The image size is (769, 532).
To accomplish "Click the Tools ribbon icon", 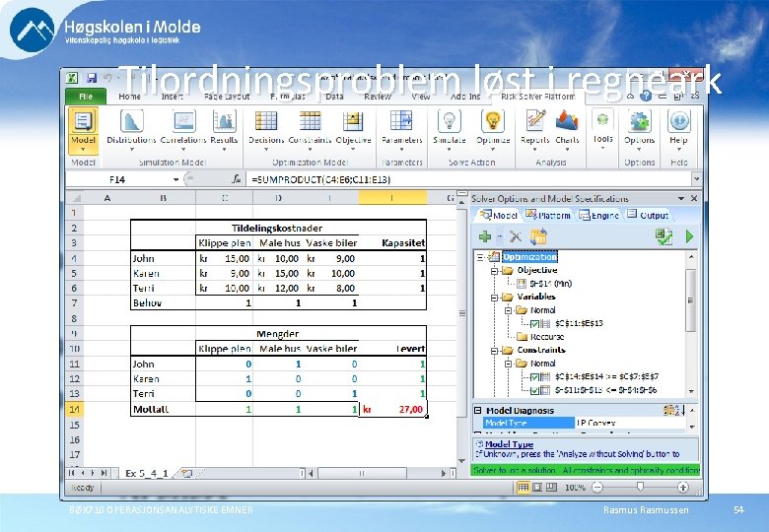I will tap(602, 120).
